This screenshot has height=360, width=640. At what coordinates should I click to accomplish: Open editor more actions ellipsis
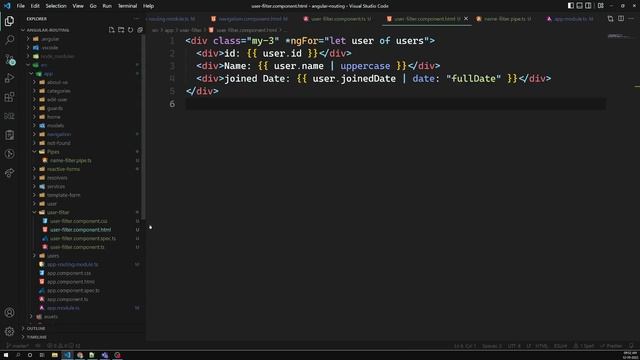coord(631,19)
